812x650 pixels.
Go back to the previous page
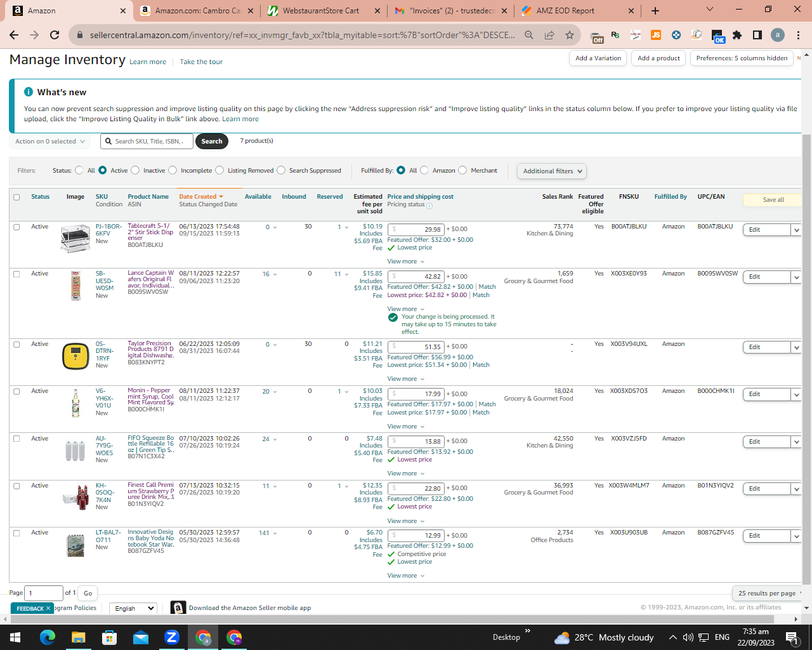[15, 35]
